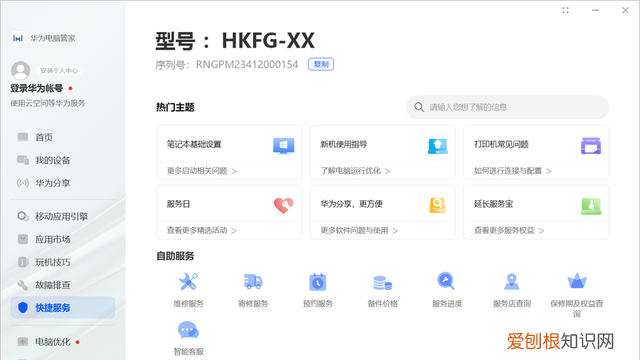Go to 首页 home in sidebar

click(63, 137)
